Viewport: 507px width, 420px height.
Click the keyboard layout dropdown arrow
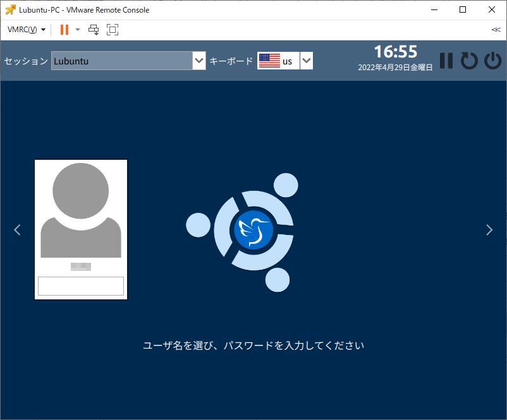tap(306, 61)
